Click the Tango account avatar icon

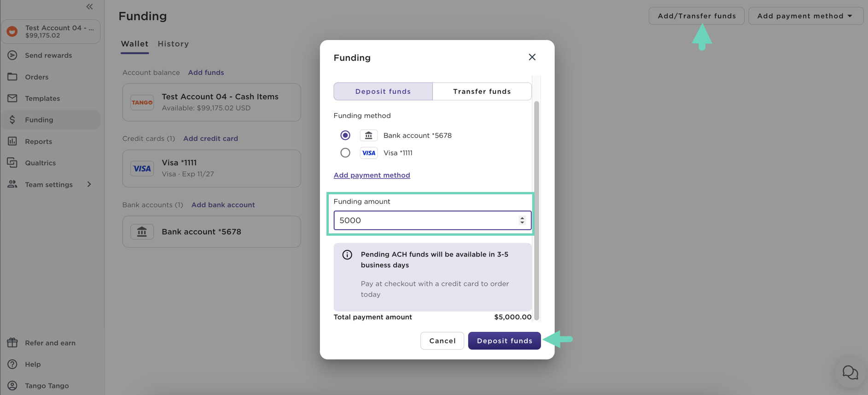12,31
